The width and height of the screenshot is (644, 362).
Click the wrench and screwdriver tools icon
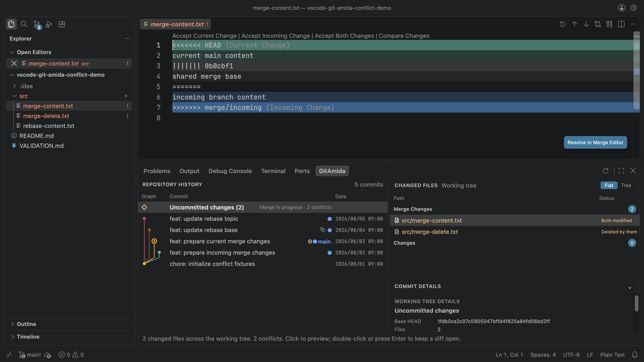pos(610,24)
